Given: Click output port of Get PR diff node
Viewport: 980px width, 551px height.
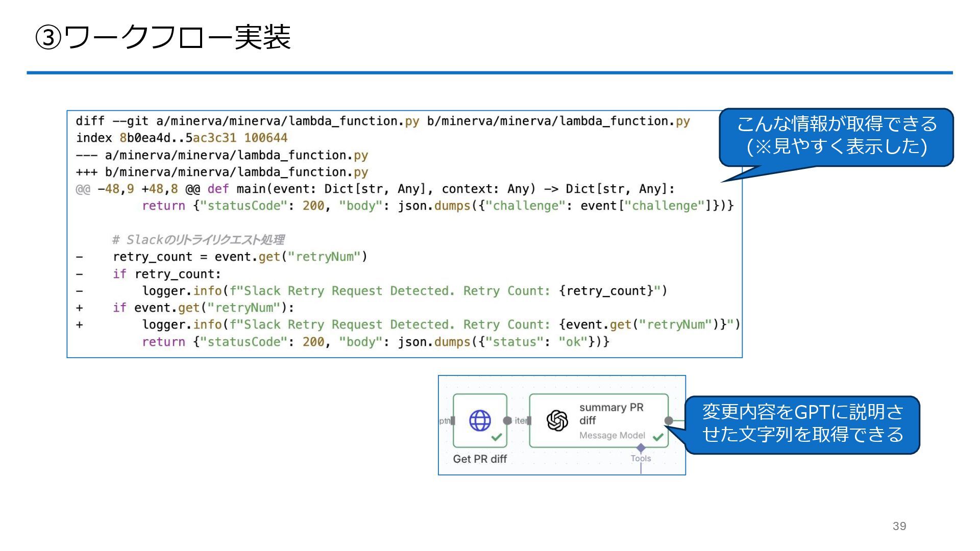Looking at the screenshot, I should tap(507, 421).
